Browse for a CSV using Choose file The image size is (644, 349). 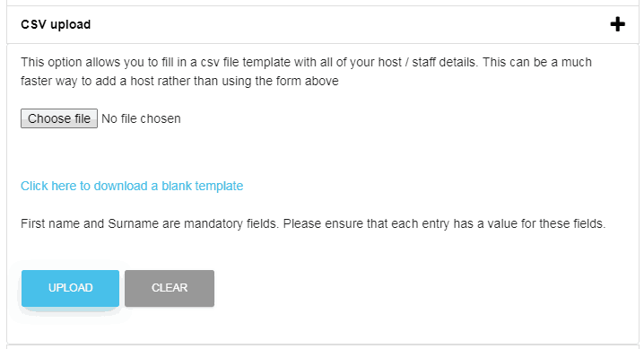point(59,118)
